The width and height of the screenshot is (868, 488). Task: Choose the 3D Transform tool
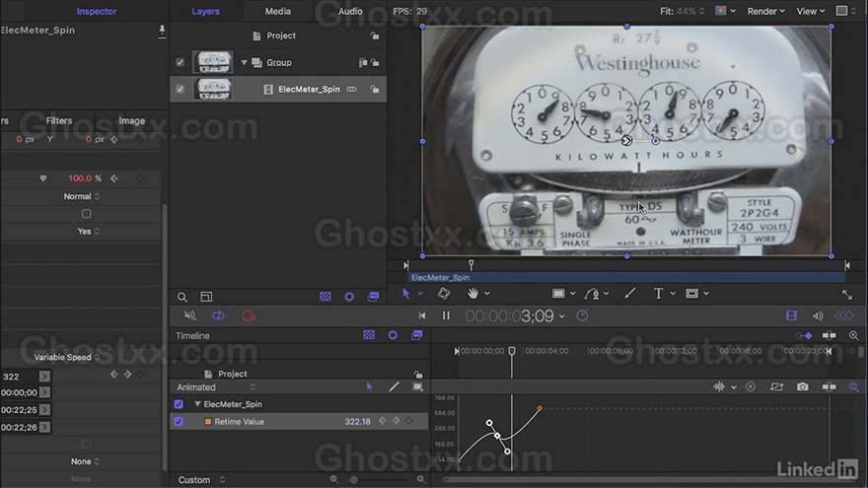444,293
